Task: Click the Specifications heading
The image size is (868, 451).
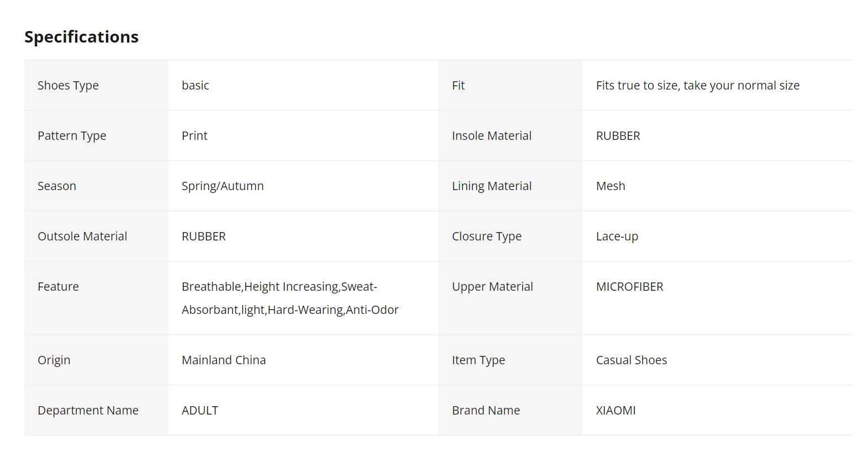Action: pos(81,36)
